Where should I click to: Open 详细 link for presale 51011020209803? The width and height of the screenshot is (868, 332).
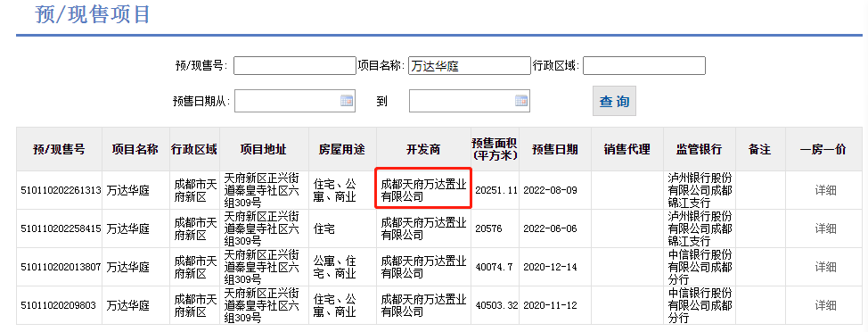[x=825, y=305]
